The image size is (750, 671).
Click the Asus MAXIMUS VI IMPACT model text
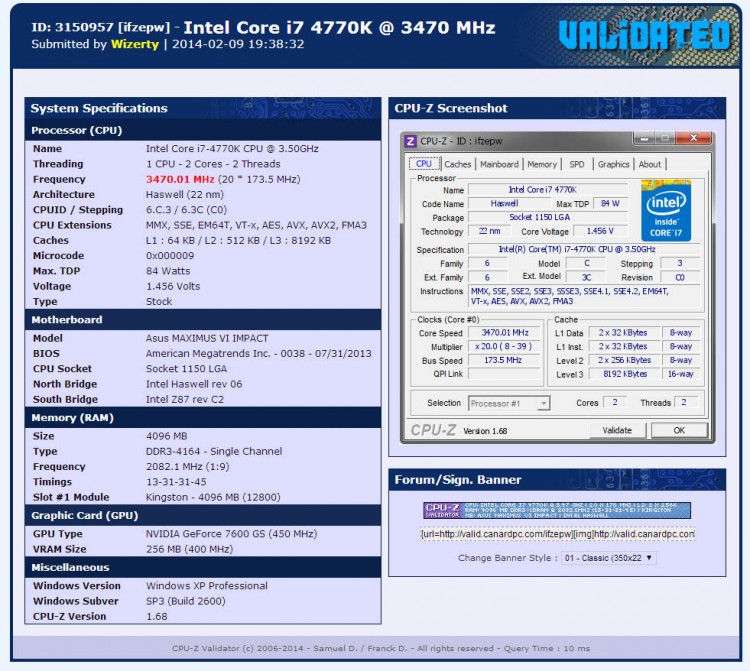[x=207, y=338]
